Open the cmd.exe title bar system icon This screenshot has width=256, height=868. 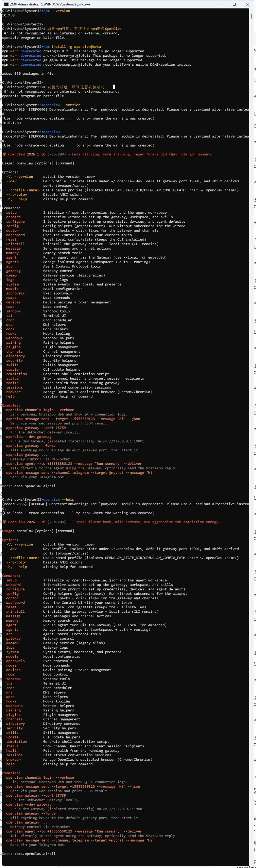click(6, 4)
